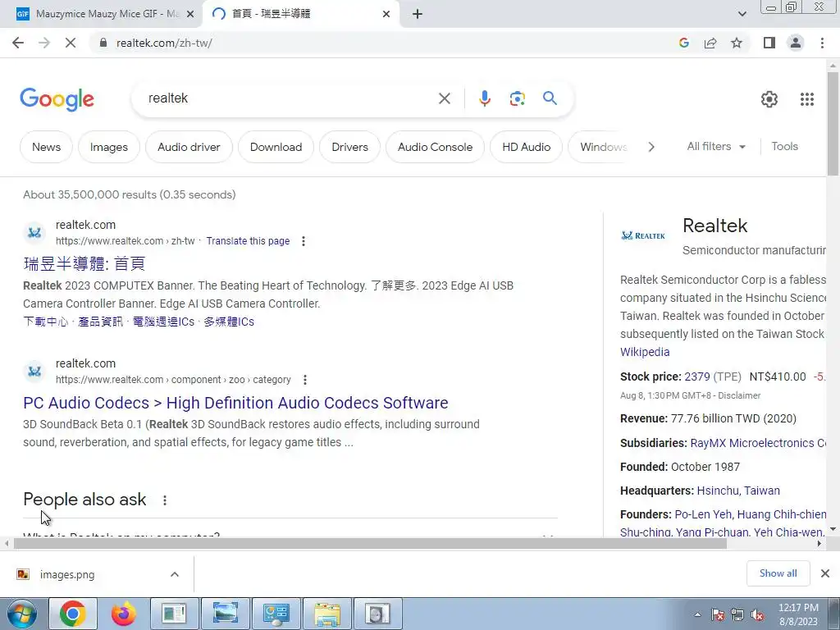840x630 pixels.
Task: Select the Drivers filter chip
Action: [x=349, y=147]
